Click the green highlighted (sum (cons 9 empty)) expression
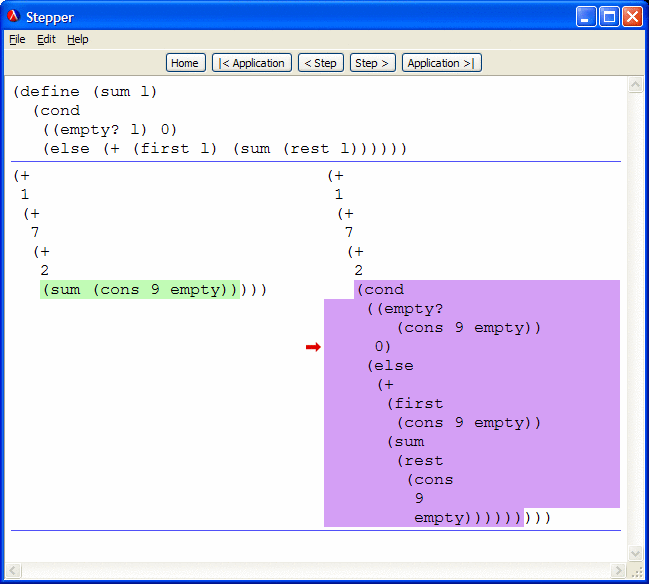This screenshot has width=649, height=584. pos(140,290)
